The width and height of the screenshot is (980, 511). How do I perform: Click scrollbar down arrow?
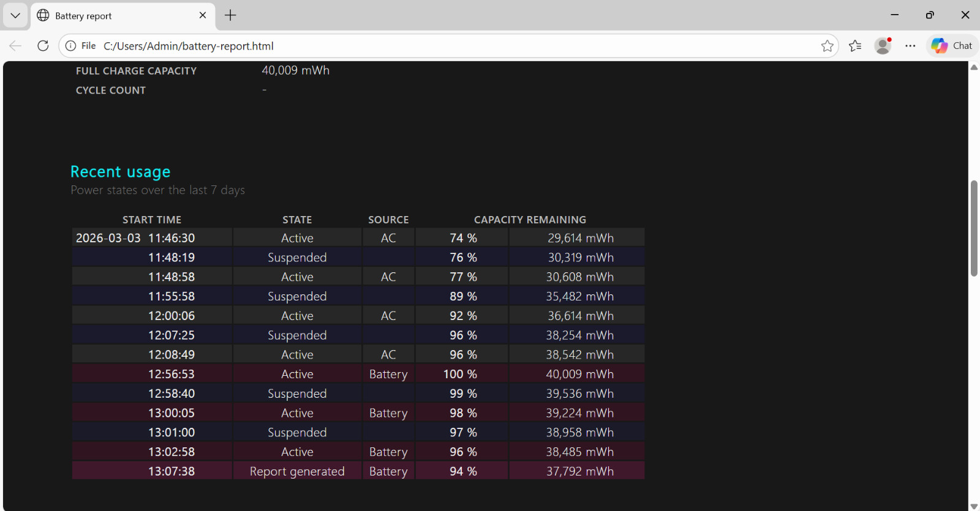(x=974, y=505)
